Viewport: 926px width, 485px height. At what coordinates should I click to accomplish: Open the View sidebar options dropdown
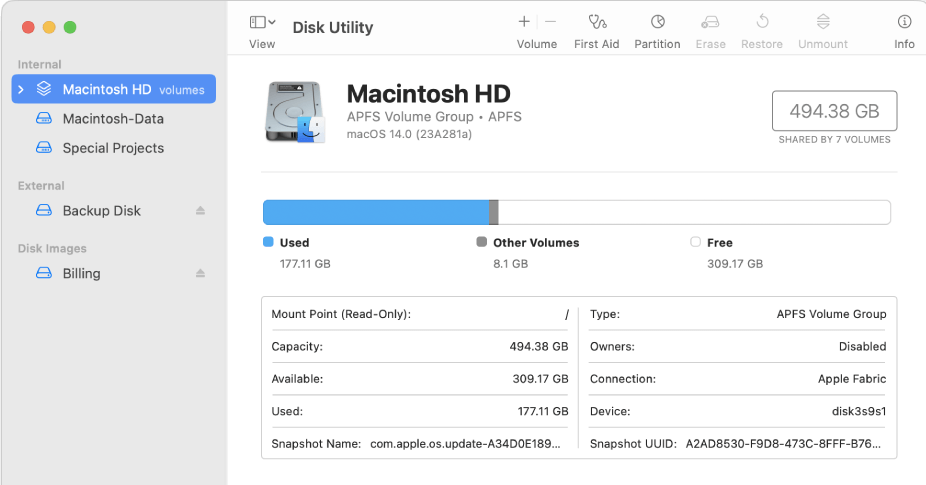click(x=262, y=22)
